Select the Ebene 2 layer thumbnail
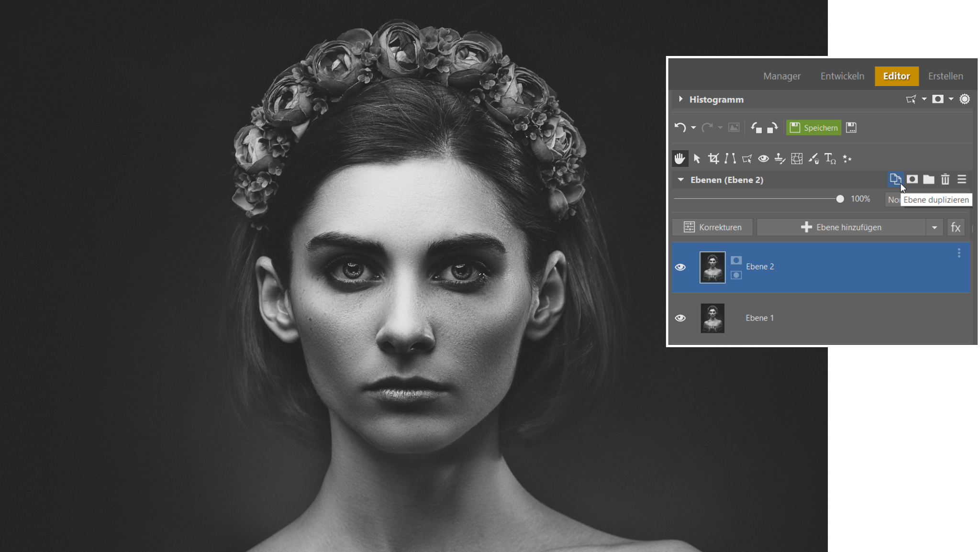Image resolution: width=980 pixels, height=552 pixels. pos(713,267)
